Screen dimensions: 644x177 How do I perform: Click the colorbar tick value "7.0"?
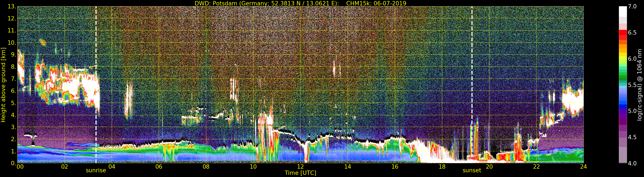click(x=632, y=6)
